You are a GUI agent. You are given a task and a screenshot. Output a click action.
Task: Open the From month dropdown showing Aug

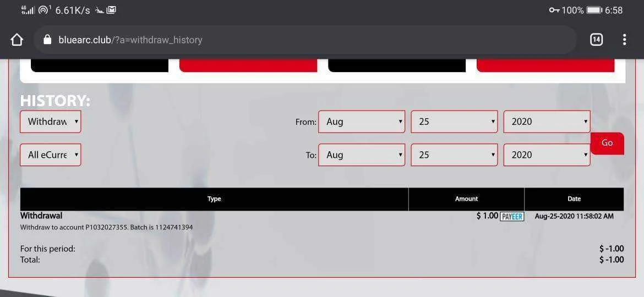pos(362,122)
